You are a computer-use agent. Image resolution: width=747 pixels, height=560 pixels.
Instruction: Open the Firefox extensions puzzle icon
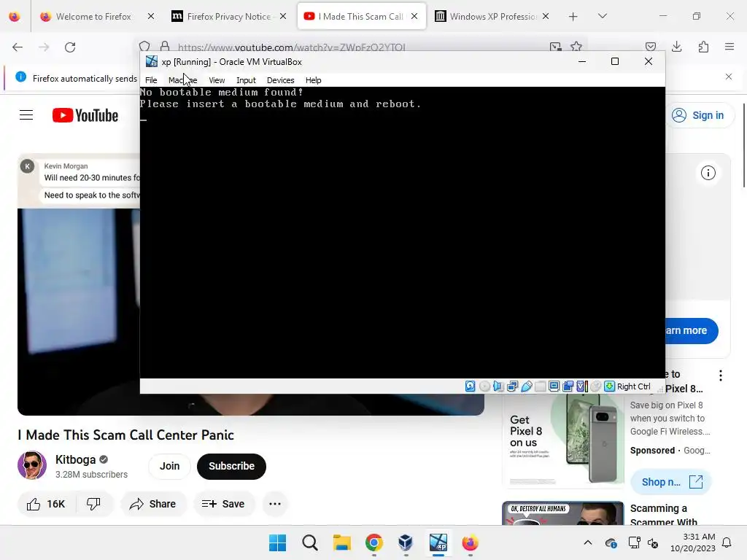[x=703, y=47]
